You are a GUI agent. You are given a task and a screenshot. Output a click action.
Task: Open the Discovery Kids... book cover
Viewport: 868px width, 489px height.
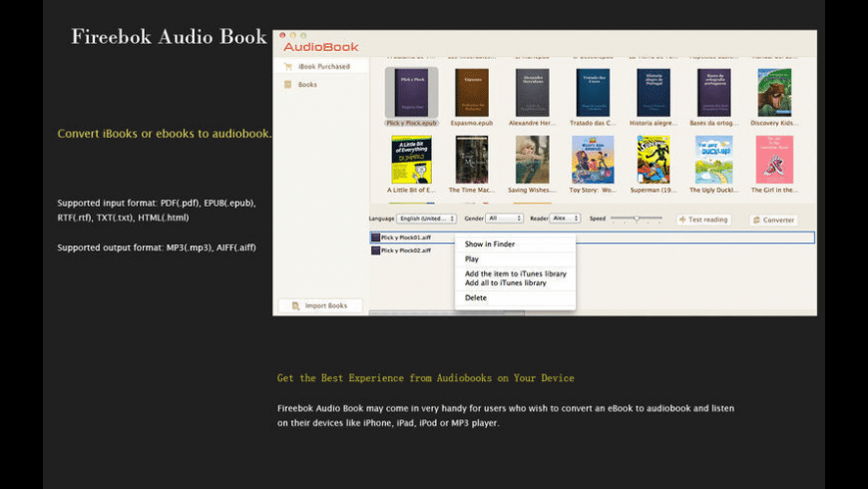click(774, 93)
